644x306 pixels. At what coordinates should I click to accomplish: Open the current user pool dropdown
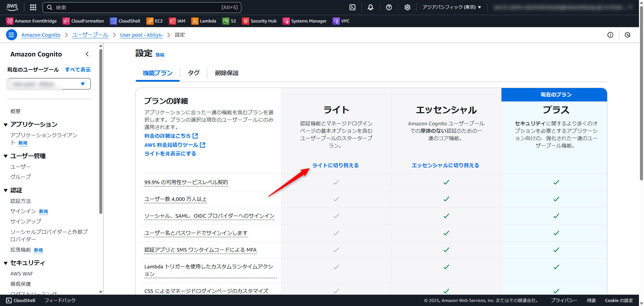coord(49,84)
